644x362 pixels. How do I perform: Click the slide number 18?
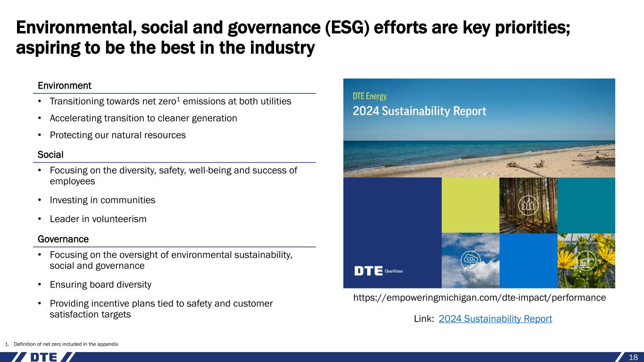(633, 357)
